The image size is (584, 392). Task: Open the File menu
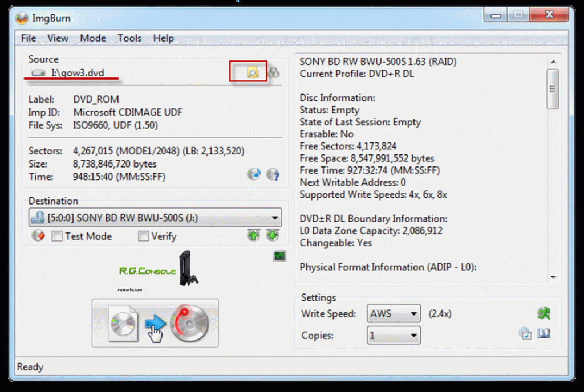click(29, 38)
